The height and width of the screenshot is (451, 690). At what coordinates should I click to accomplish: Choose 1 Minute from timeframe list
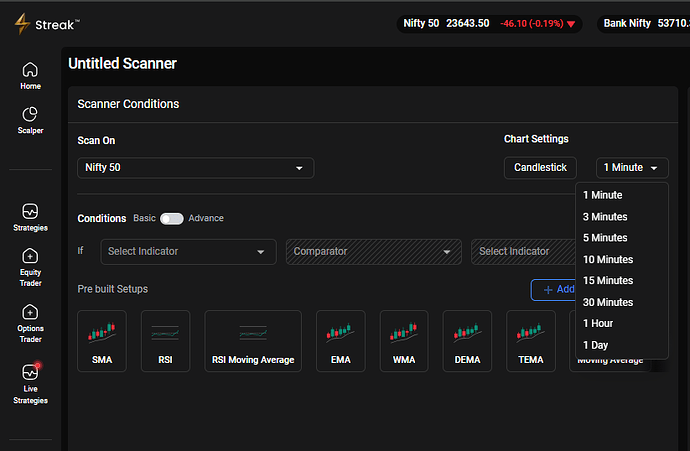coord(622,195)
